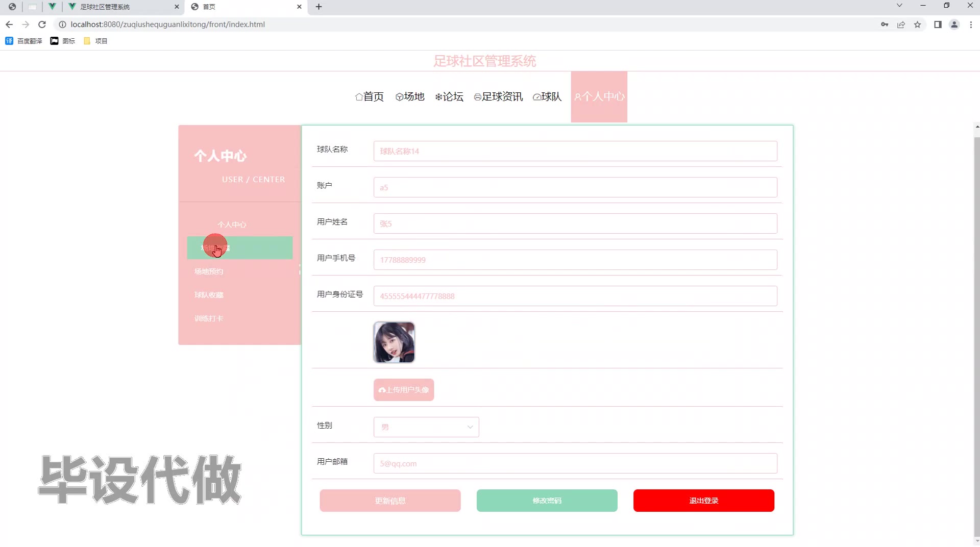Image resolution: width=980 pixels, height=547 pixels.
Task: Share this page via share icon
Action: 901,24
